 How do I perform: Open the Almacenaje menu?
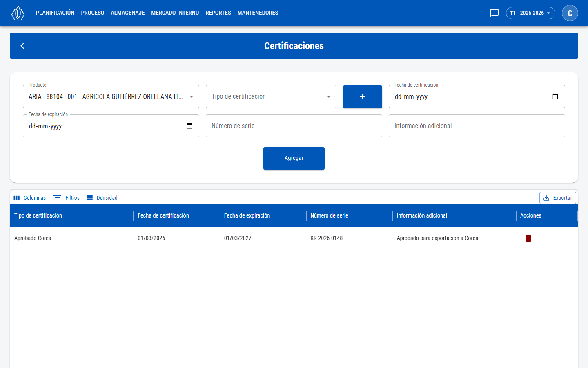[x=128, y=13]
